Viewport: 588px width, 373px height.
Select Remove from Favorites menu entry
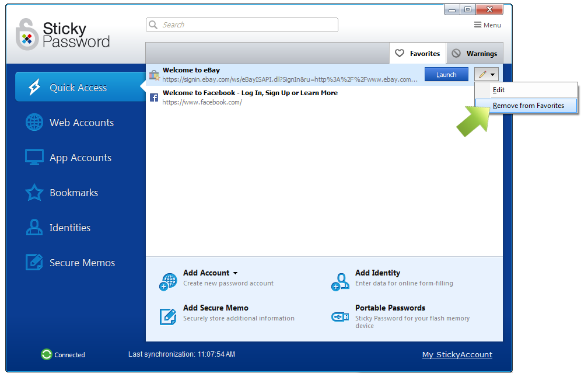[526, 106]
